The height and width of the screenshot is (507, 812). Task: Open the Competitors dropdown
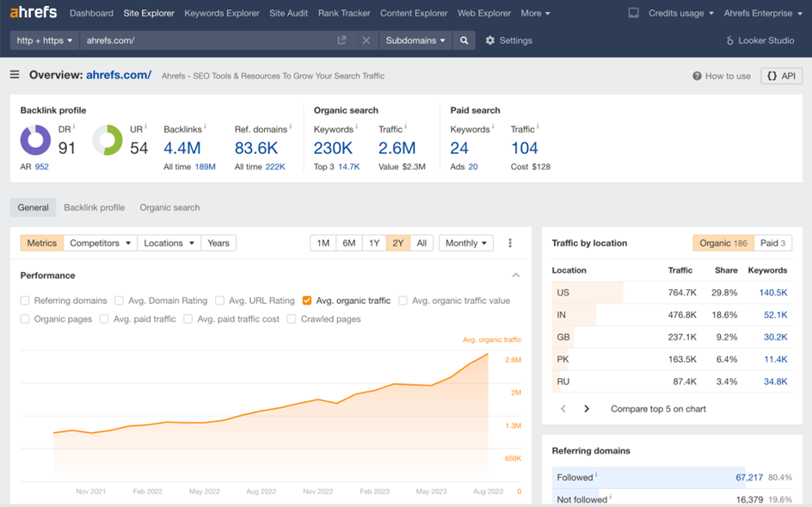coord(101,243)
